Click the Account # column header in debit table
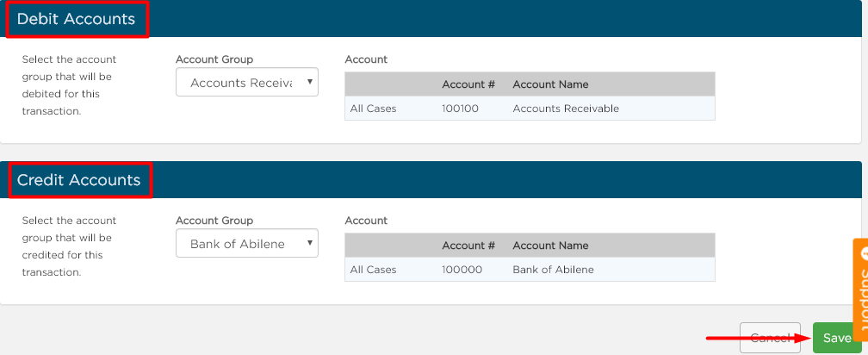 pyautogui.click(x=468, y=84)
